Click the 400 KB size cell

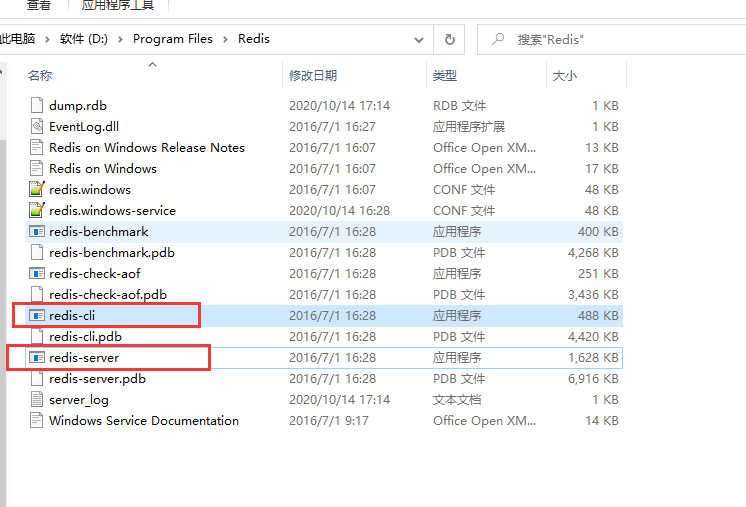pyautogui.click(x=598, y=232)
